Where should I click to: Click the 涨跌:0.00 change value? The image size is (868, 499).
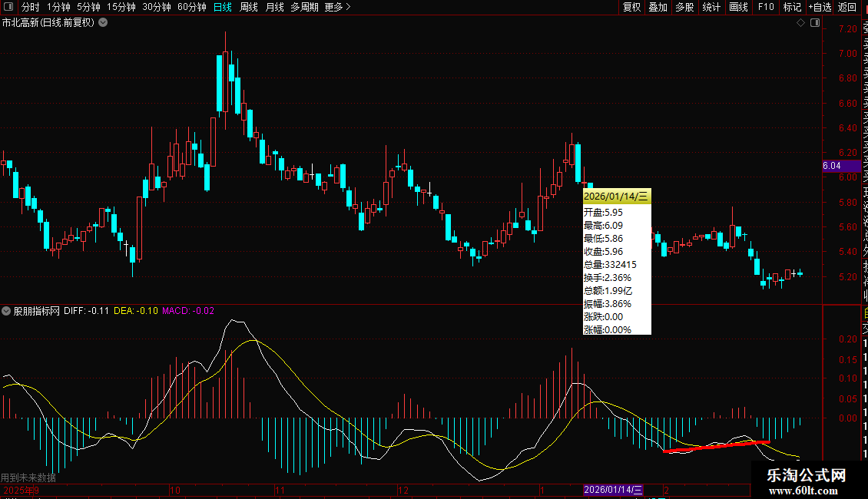point(603,317)
